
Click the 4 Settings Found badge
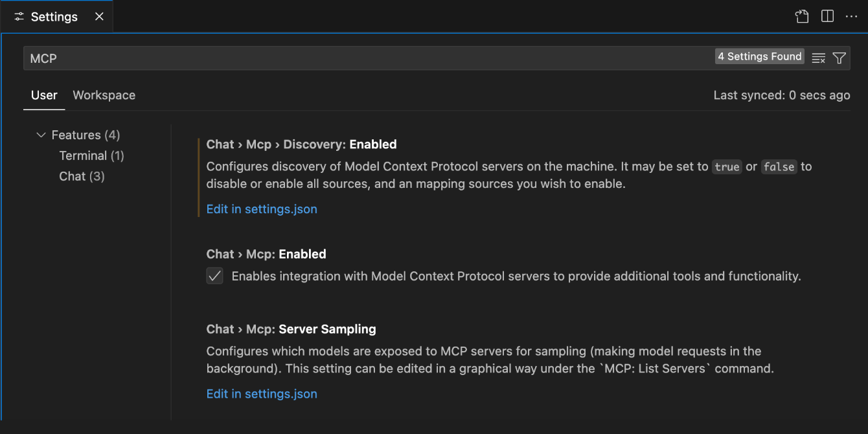pos(759,56)
